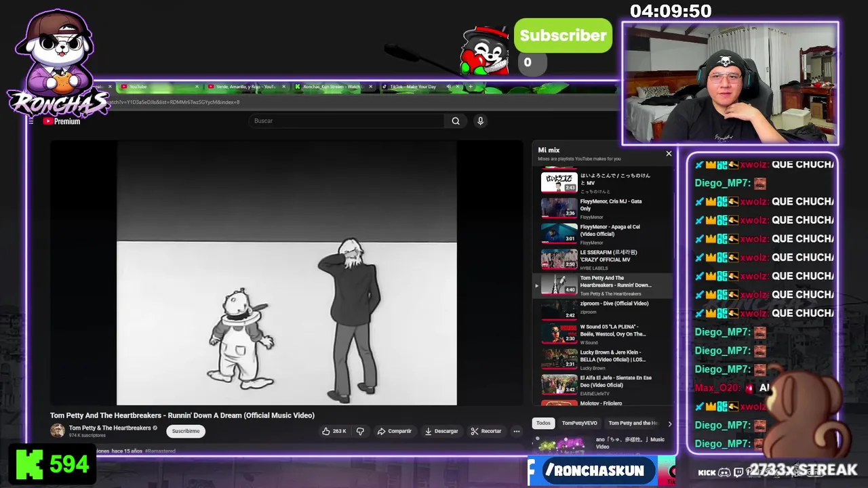Expand filter chips with right arrow
The height and width of the screenshot is (488, 868).
tap(670, 424)
